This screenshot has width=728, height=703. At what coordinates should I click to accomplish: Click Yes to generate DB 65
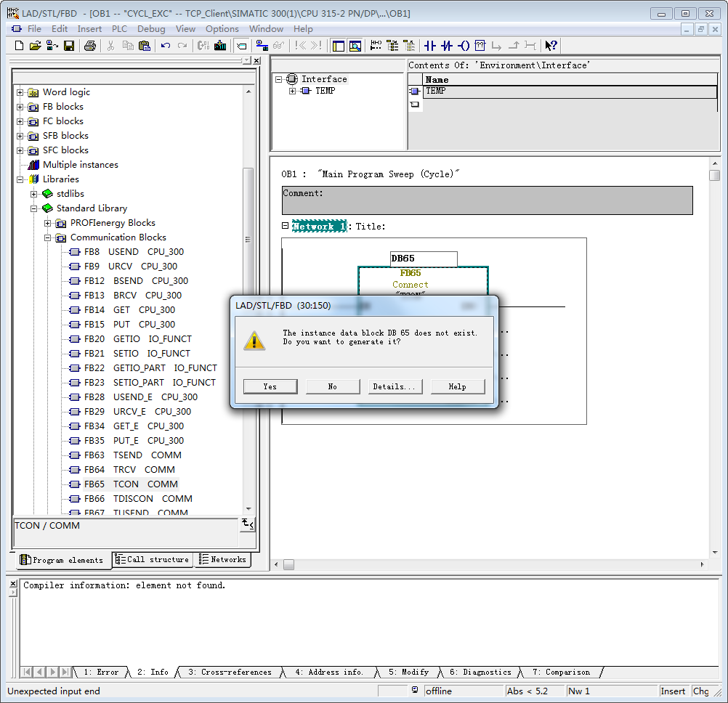(270, 386)
